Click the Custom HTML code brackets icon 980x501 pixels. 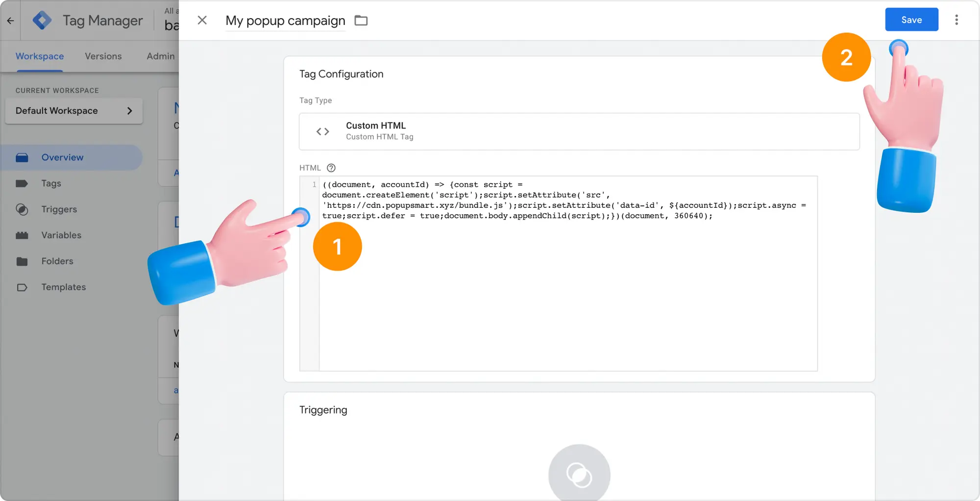point(322,131)
